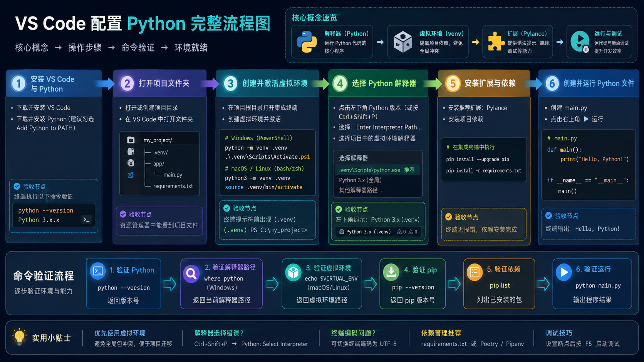Click the (.venv) PS C:\my_project> prompt

coord(265,230)
